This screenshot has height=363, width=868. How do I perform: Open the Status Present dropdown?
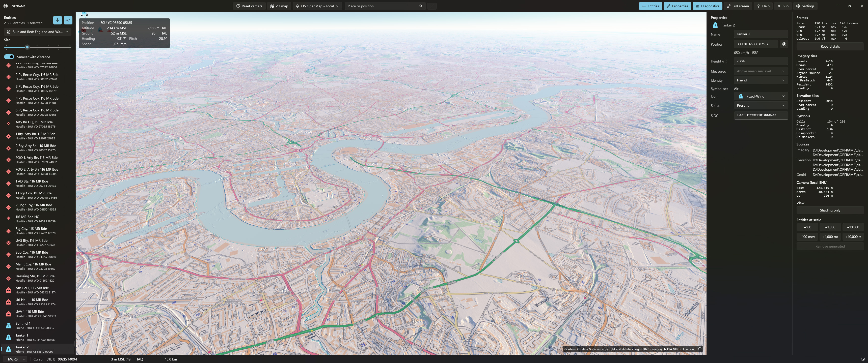coord(761,105)
